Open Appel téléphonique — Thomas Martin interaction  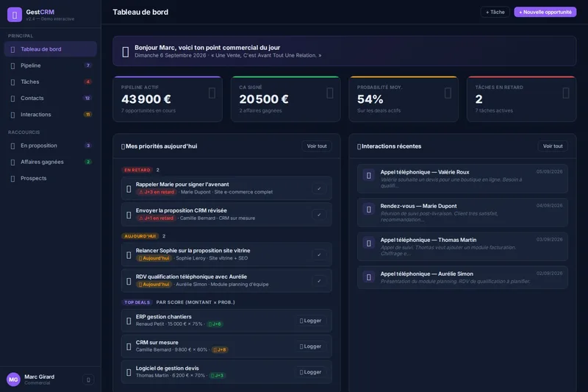point(462,246)
